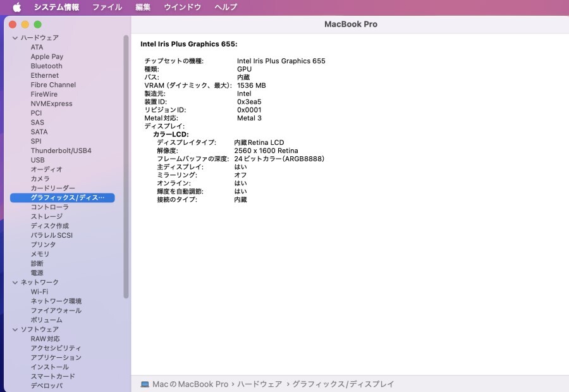Select Apple Pay in the sidebar
This screenshot has height=392, width=569.
point(47,57)
